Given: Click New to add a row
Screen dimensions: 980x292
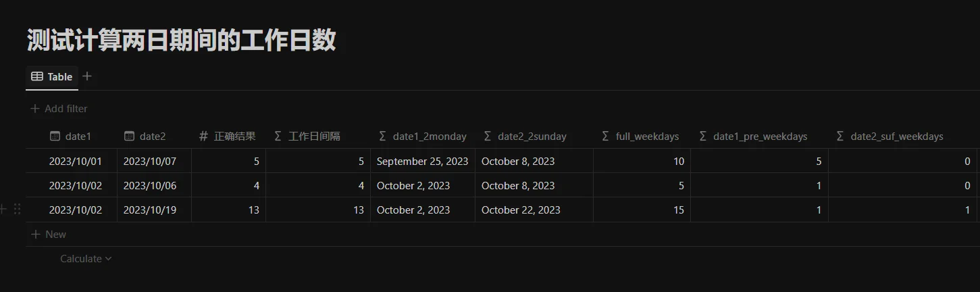Looking at the screenshot, I should tap(49, 235).
